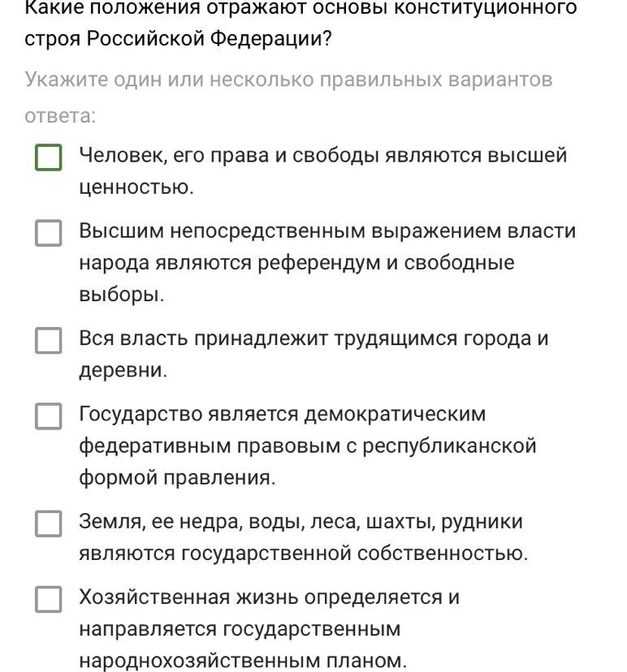Click the answer text 'Человек, его права и свободы являются высшей'
This screenshot has height=672, width=627.
point(323,156)
